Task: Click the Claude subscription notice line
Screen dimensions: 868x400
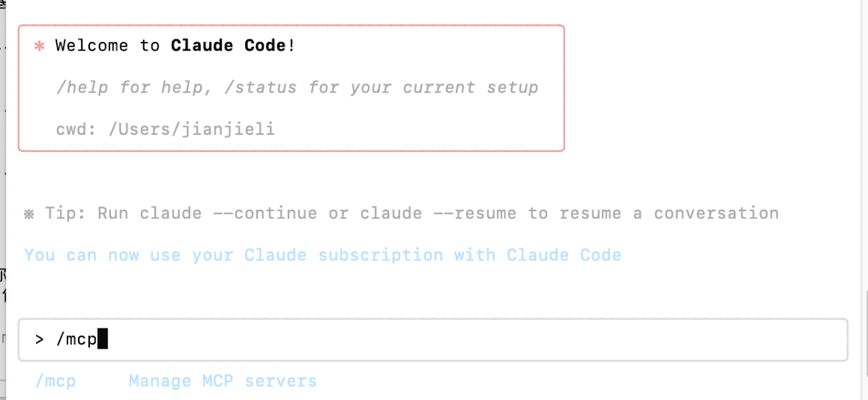Action: (x=322, y=255)
